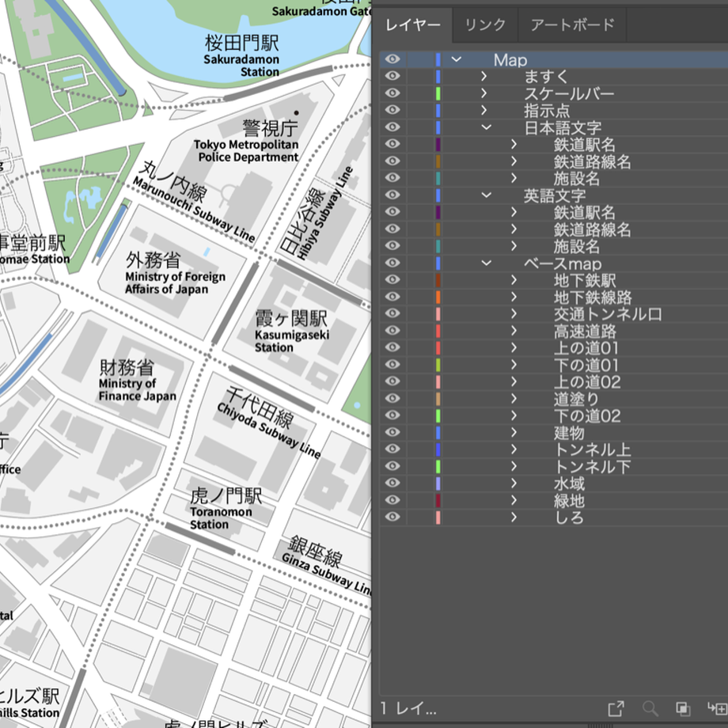This screenshot has width=728, height=728.
Task: Select 鉄道路線名 under 英語文字
Action: [554, 229]
